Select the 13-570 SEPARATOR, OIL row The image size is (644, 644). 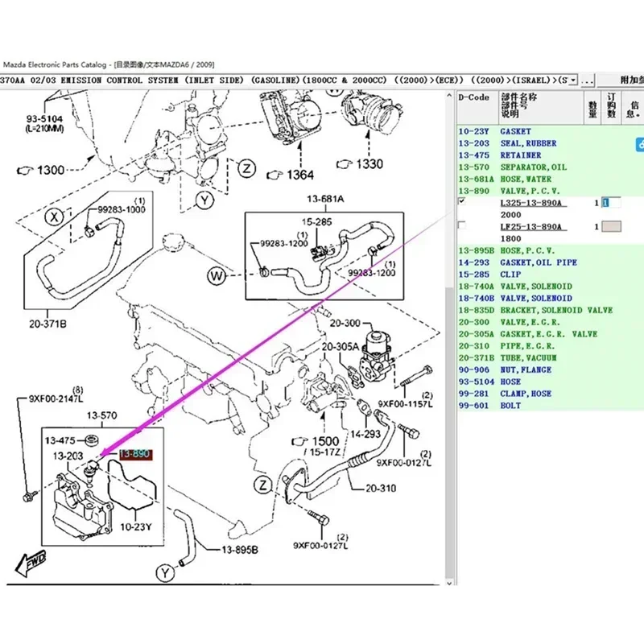551,167
